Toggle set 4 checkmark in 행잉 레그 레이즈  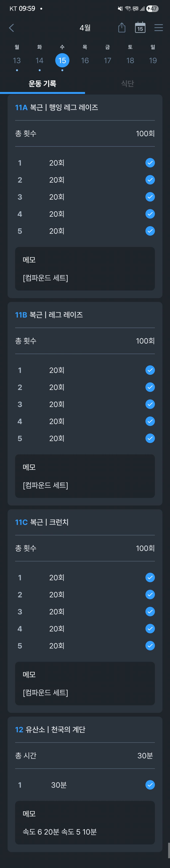point(150,214)
